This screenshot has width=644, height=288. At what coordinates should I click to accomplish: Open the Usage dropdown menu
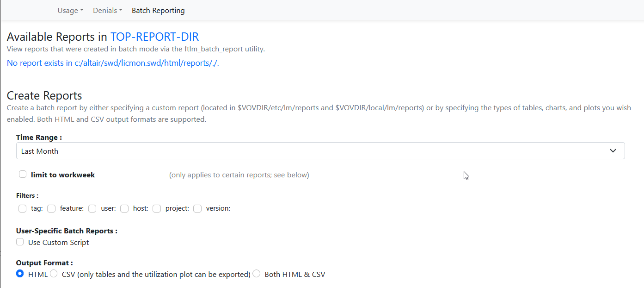(x=70, y=10)
